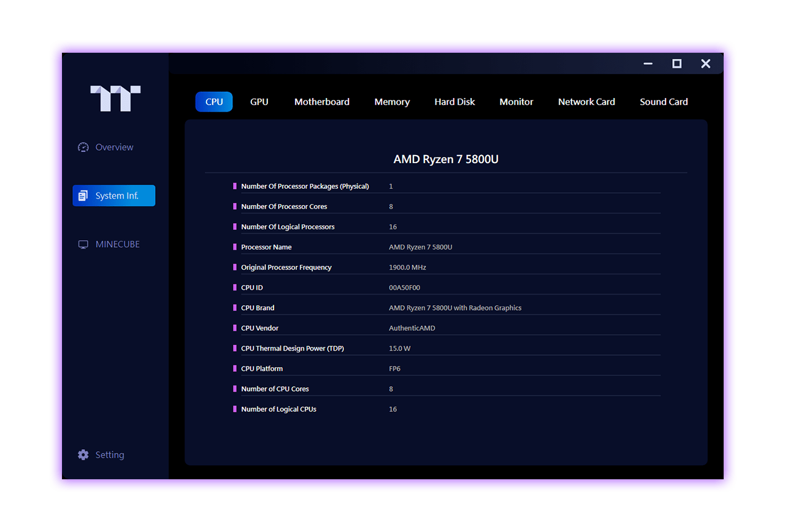The width and height of the screenshot is (785, 532).
Task: Minimize the application window
Action: point(648,64)
